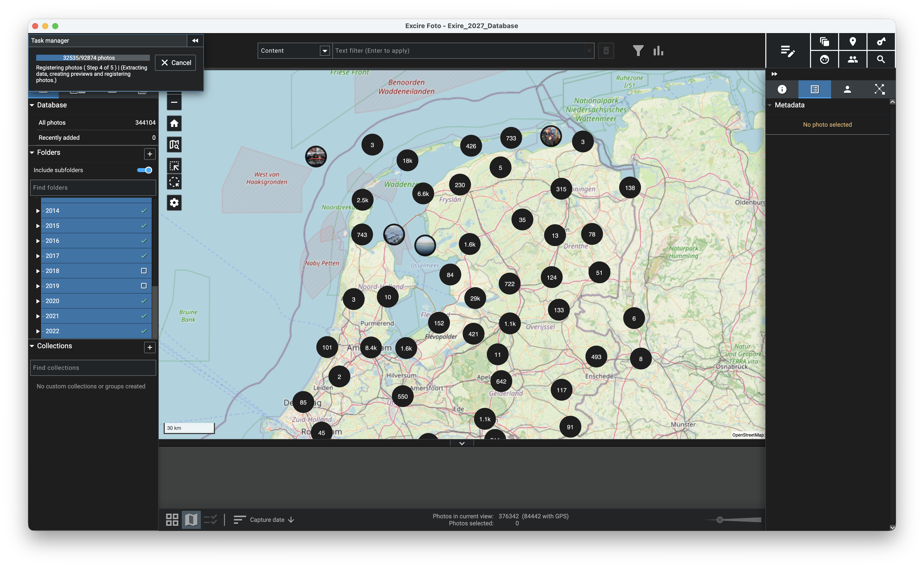The width and height of the screenshot is (924, 568).
Task: Open the search magnifier tool
Action: click(881, 59)
